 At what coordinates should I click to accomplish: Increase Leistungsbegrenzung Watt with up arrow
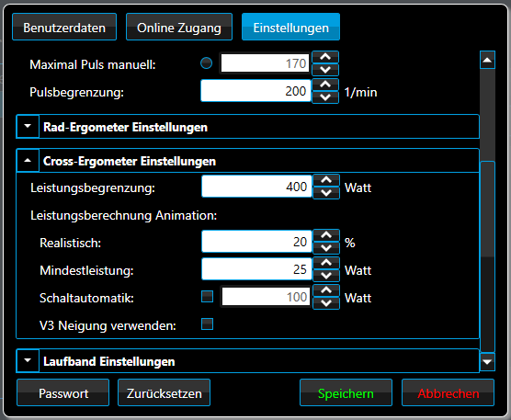pyautogui.click(x=326, y=180)
